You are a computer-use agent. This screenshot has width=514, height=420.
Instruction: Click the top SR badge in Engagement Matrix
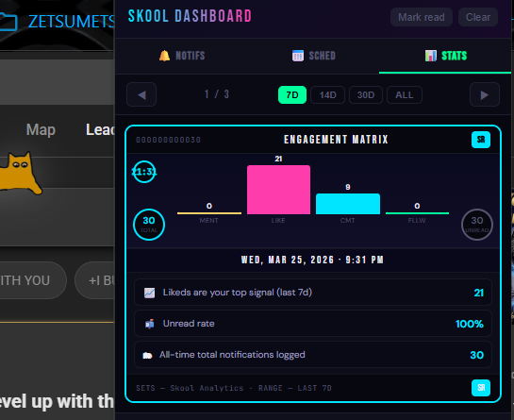click(481, 140)
